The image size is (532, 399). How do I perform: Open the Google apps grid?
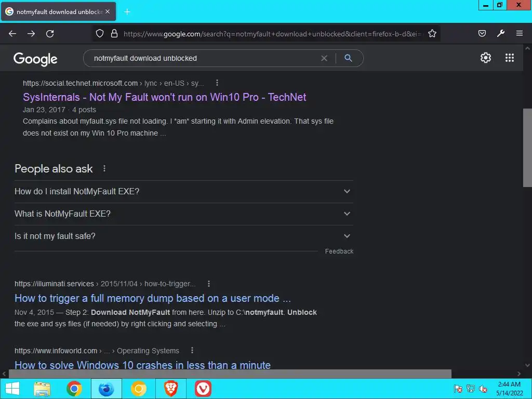click(x=510, y=58)
